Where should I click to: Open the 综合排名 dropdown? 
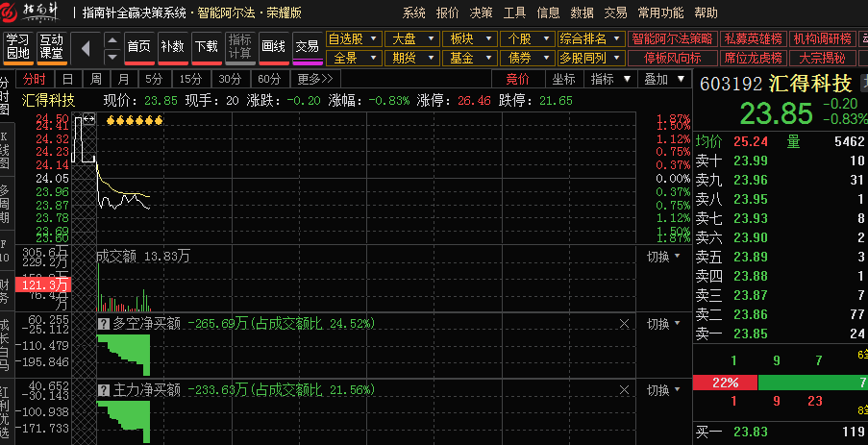[590, 38]
